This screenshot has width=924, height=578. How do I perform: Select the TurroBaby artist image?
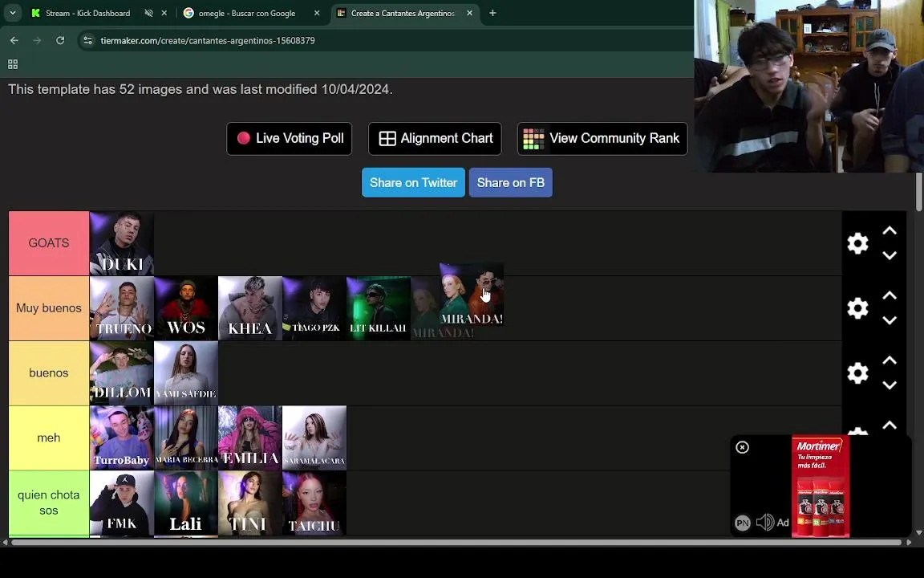pos(121,438)
